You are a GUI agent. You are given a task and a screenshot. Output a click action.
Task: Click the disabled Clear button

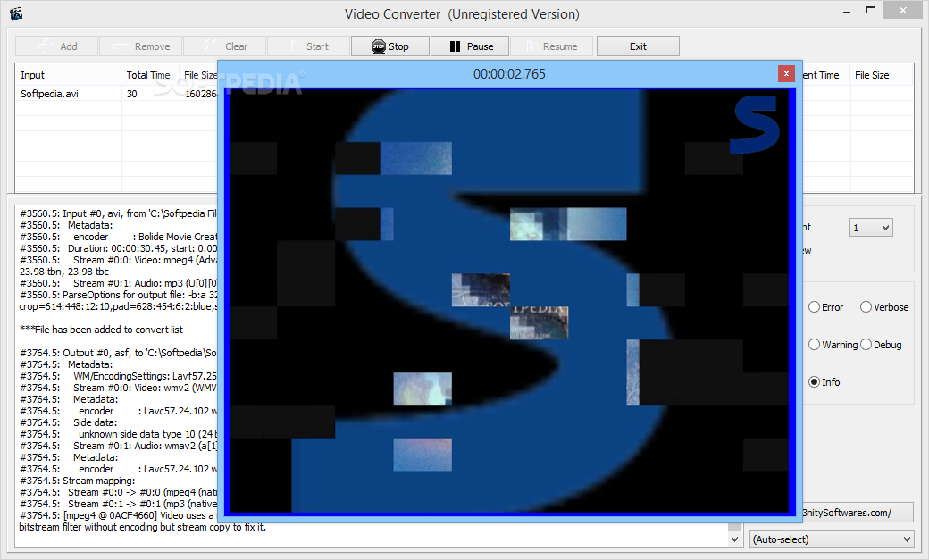pos(225,46)
